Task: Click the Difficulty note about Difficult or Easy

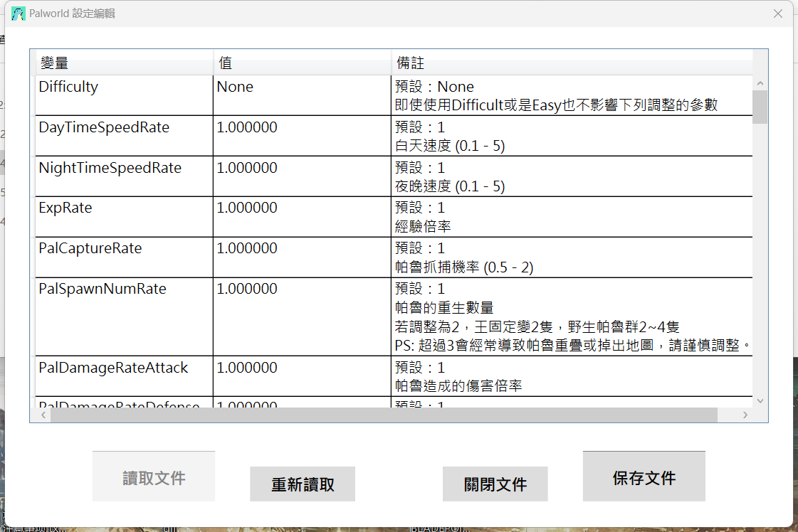Action: click(x=556, y=105)
